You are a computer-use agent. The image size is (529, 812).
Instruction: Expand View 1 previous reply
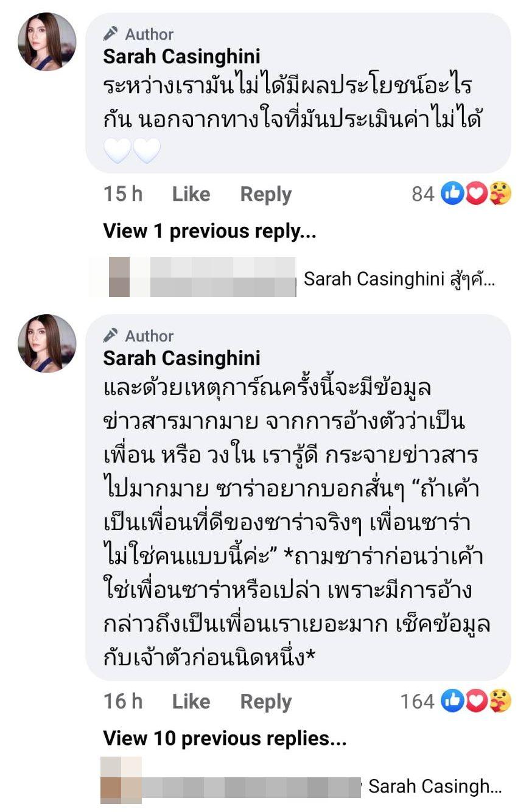click(209, 231)
